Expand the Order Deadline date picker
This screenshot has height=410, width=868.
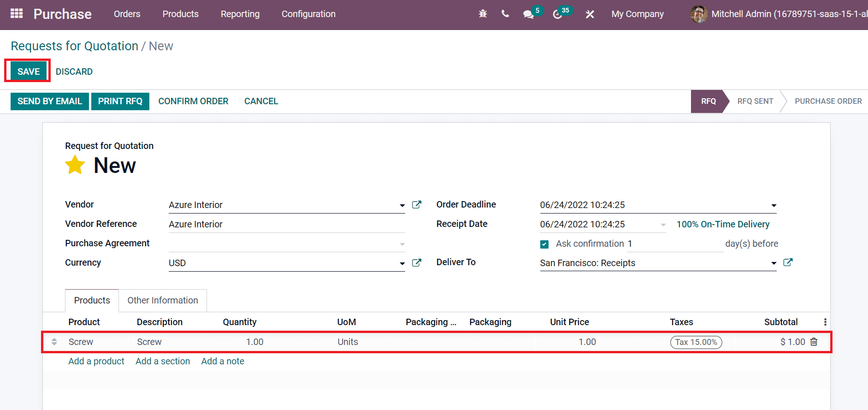click(774, 205)
